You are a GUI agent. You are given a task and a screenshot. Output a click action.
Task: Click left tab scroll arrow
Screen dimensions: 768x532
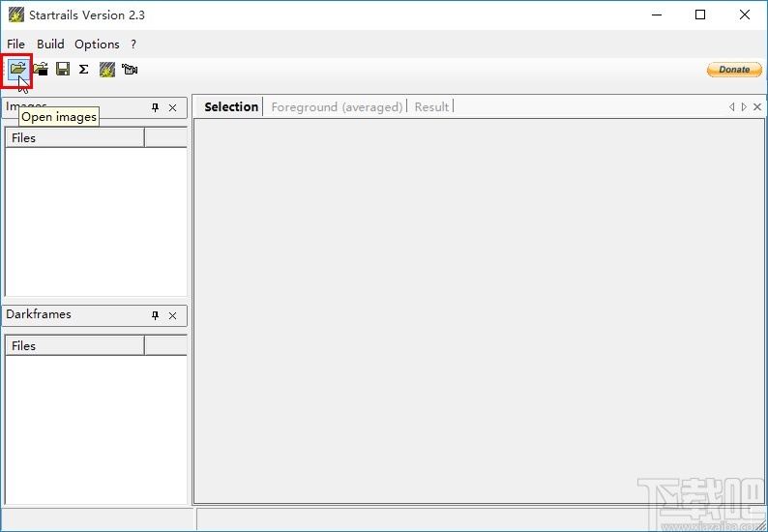click(x=732, y=106)
